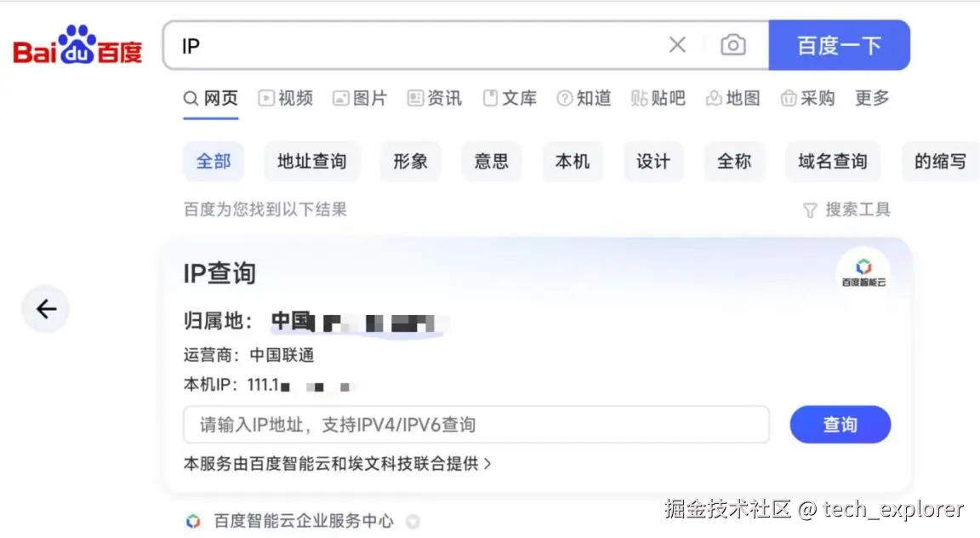
Task: Click the blue 查询 button
Action: point(840,425)
